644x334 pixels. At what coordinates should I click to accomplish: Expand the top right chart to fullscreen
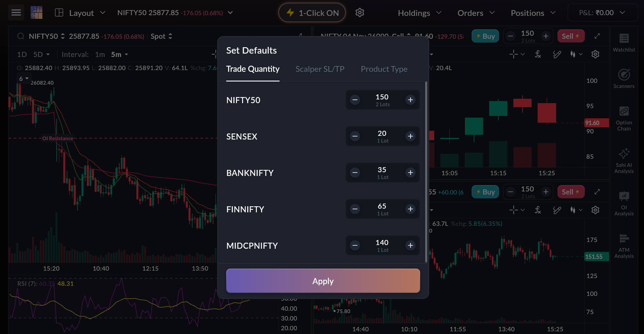597,36
